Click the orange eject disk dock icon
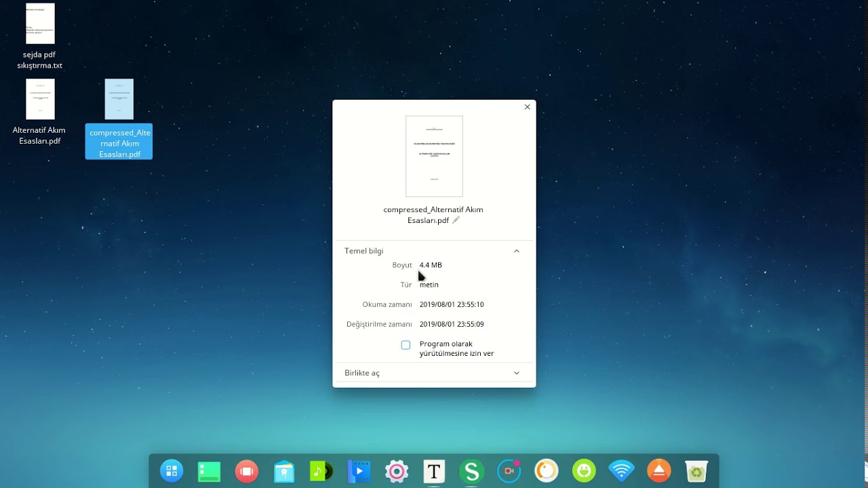The width and height of the screenshot is (868, 488). click(658, 470)
